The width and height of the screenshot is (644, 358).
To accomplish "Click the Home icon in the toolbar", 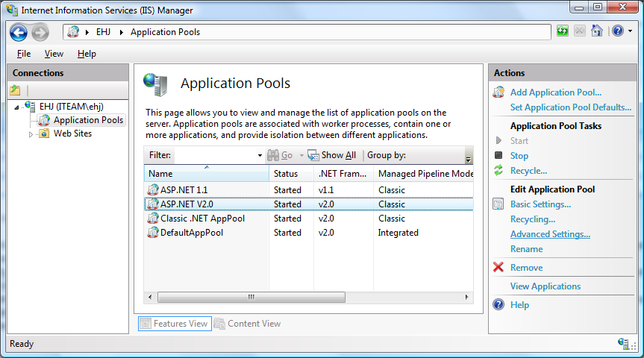I will pos(596,31).
